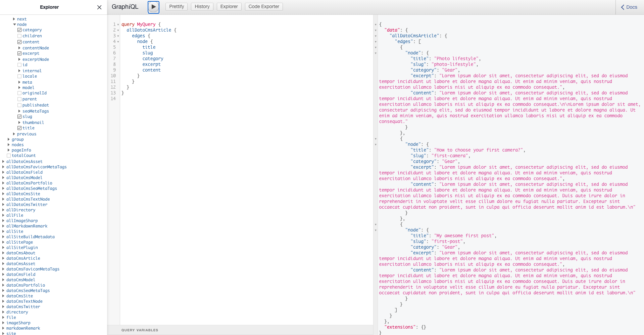
Task: Check the parent field checkbox
Action: [x=19, y=99]
